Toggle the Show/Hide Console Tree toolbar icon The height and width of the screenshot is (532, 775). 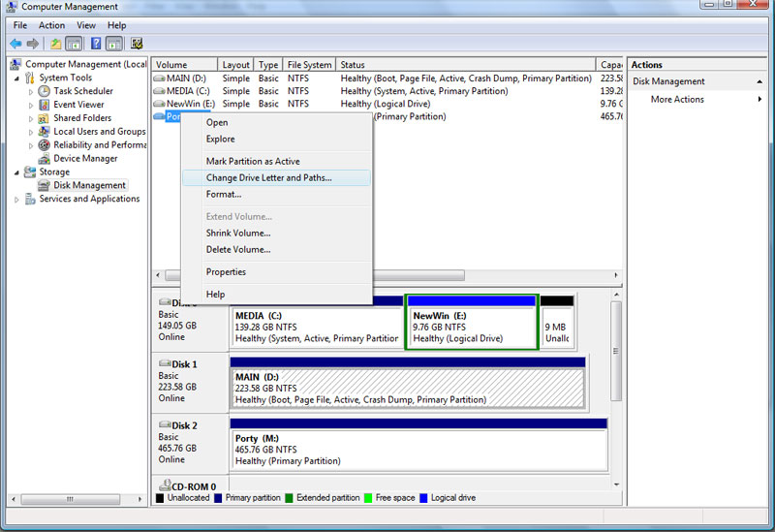74,44
